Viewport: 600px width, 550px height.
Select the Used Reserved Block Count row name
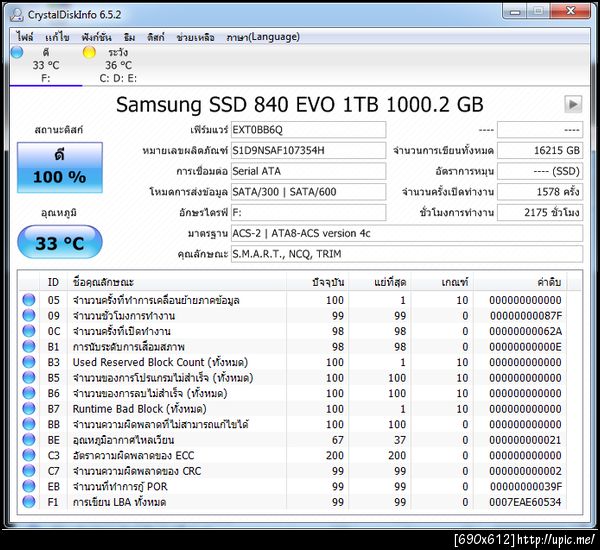point(160,362)
